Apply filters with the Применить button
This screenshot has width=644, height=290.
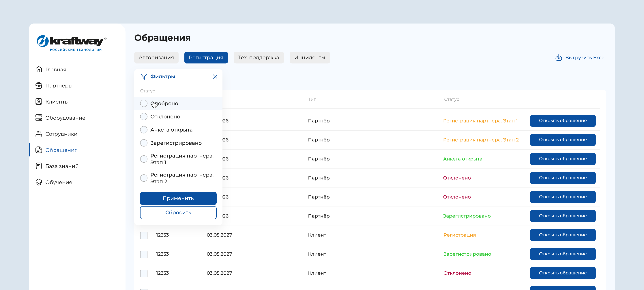point(178,198)
